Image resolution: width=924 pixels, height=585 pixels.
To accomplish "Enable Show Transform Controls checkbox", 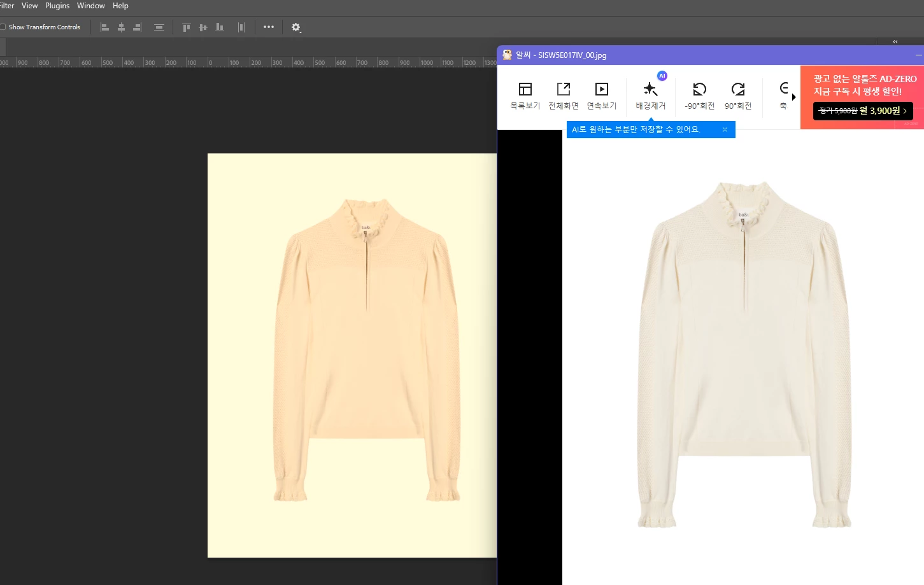I will click(3, 27).
